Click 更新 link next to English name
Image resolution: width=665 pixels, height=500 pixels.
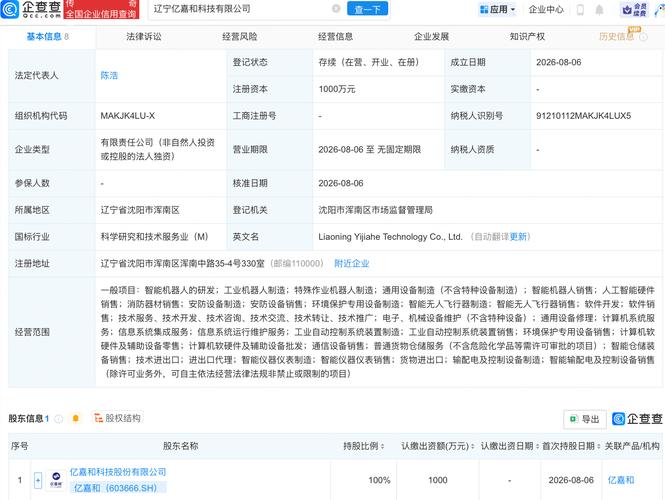[518, 237]
